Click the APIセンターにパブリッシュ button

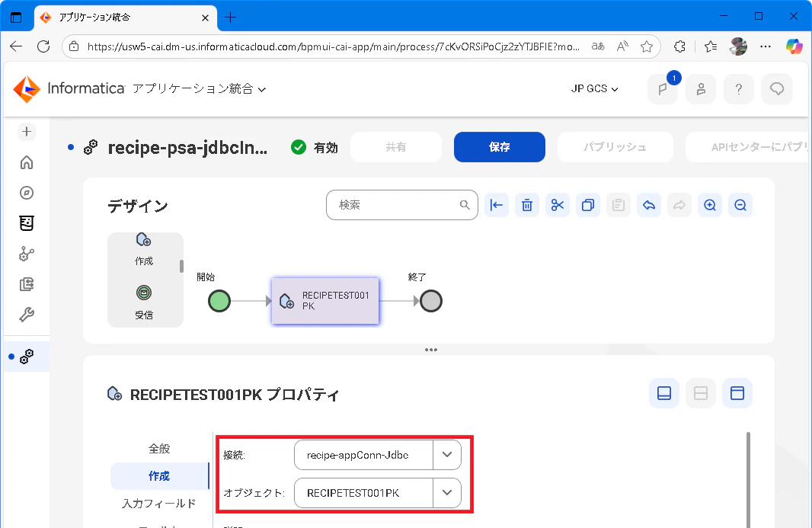click(749, 147)
